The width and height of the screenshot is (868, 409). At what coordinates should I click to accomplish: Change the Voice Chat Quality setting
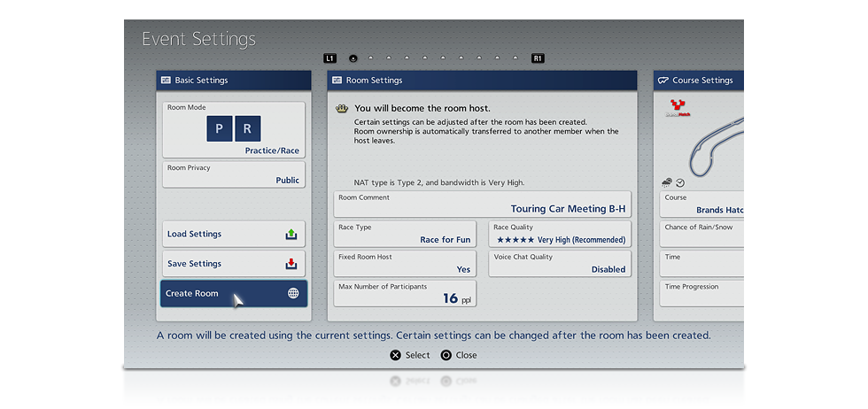[x=560, y=264]
